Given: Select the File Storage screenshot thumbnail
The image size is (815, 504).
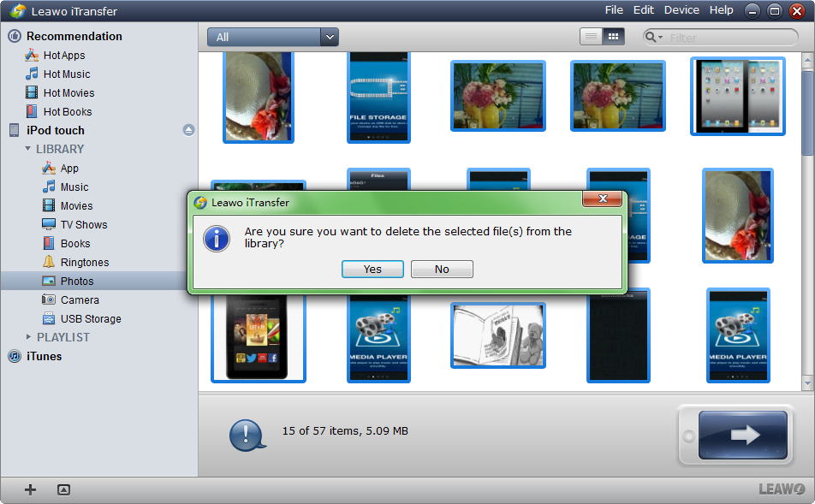Looking at the screenshot, I should 378,98.
